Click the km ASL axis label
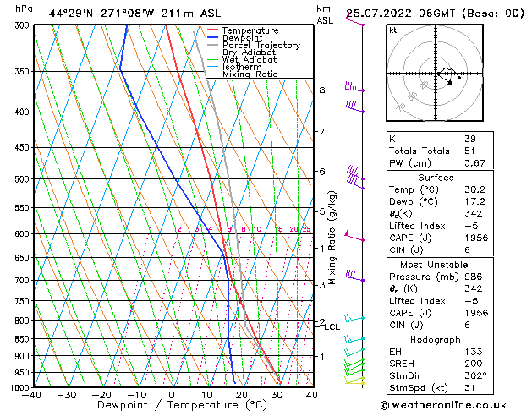This screenshot has width=532, height=411. tap(325, 14)
